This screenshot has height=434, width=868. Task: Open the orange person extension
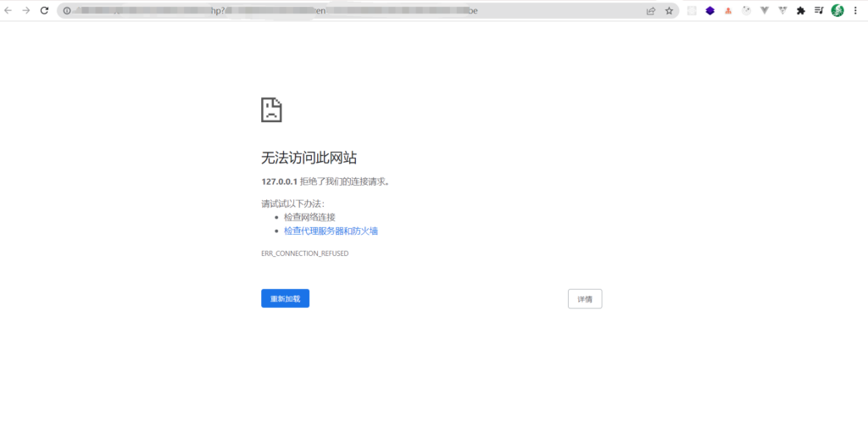[728, 10]
